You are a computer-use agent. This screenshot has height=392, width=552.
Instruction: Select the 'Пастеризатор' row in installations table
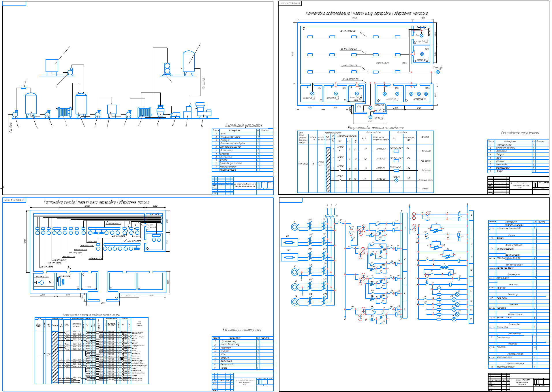(242, 150)
